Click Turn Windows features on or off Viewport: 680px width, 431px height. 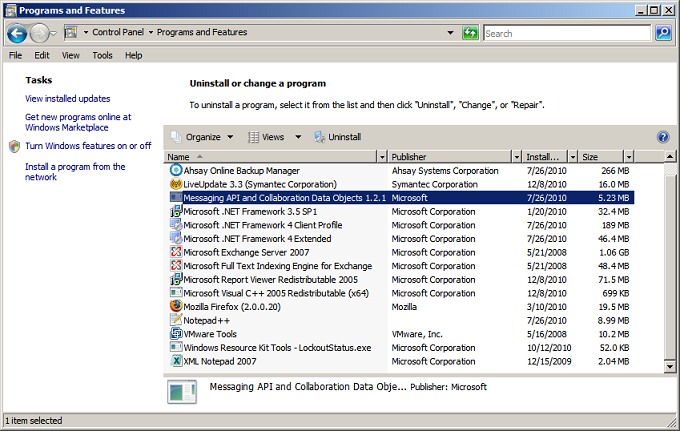88,145
